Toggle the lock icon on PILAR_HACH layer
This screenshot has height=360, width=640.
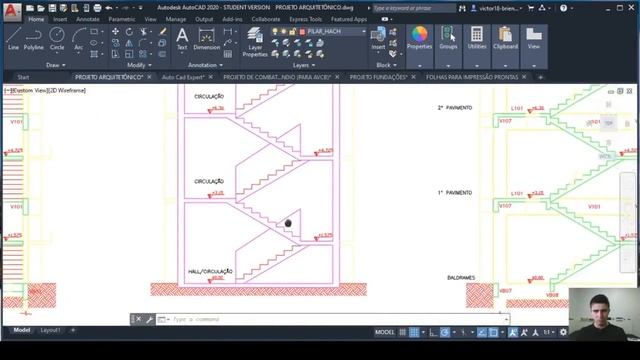pos(293,31)
